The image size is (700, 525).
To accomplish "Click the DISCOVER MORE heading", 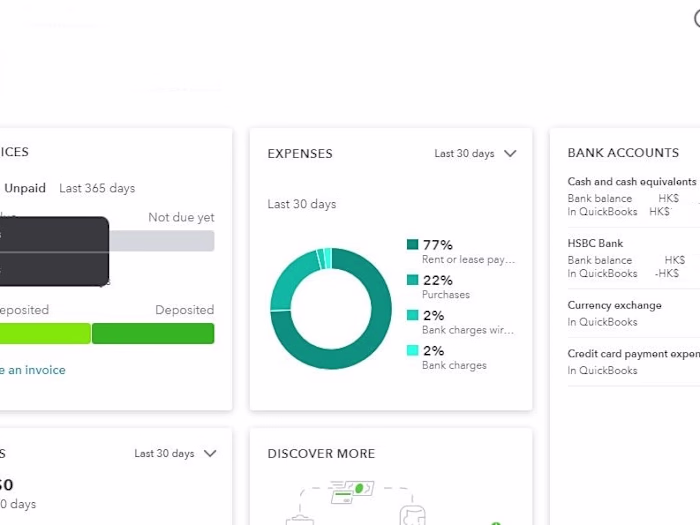I will 321,454.
